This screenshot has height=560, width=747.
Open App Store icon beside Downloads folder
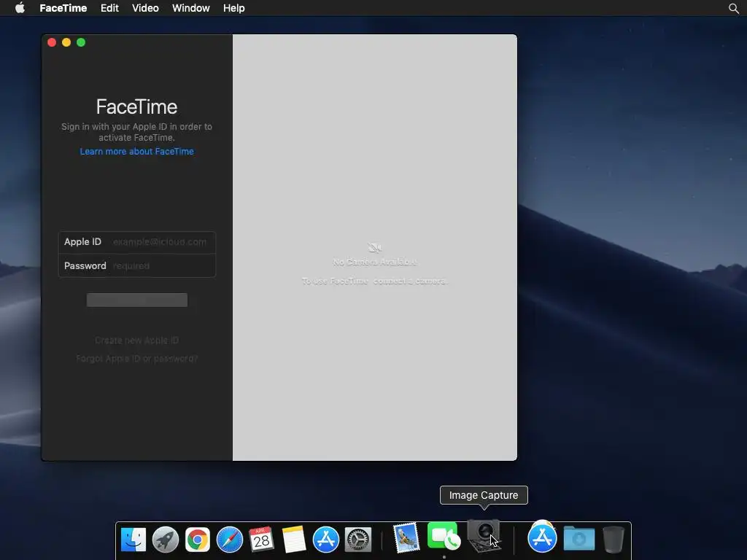[x=542, y=537]
